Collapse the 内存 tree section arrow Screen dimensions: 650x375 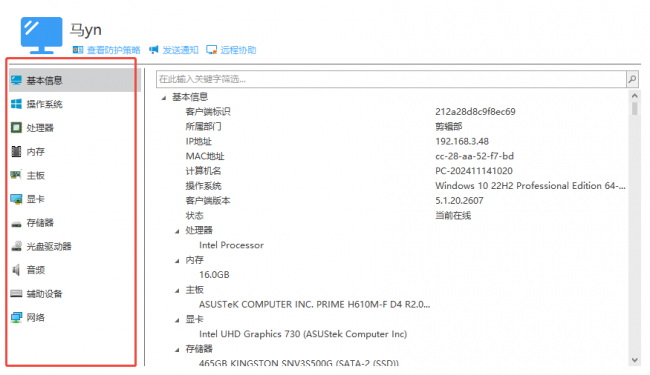point(177,261)
